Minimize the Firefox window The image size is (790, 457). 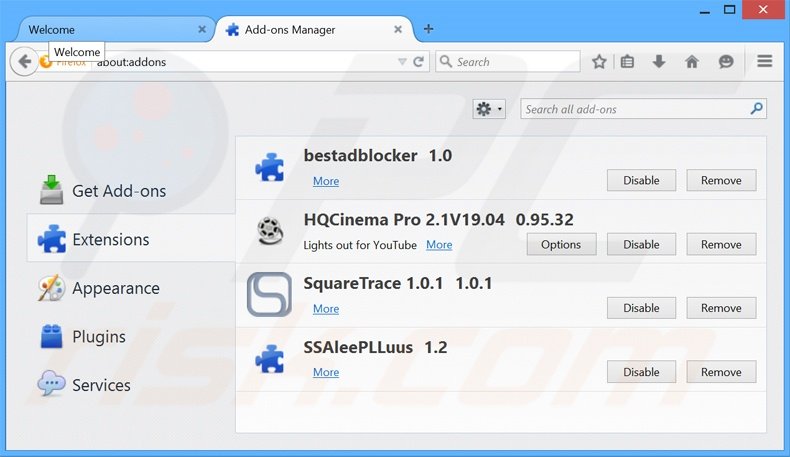click(x=705, y=10)
